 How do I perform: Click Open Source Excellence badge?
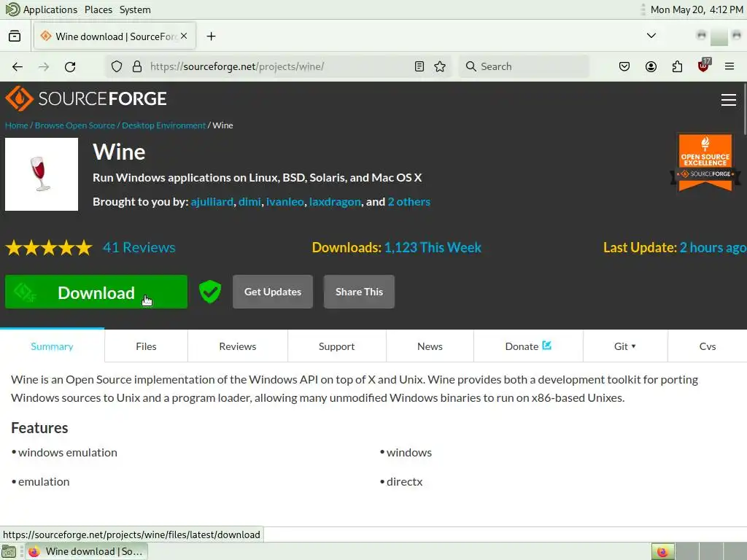(705, 163)
